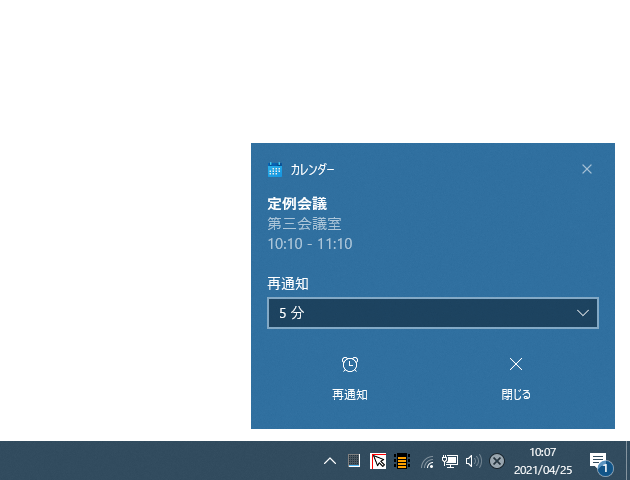Viewport: 630px width, 480px height.
Task: Click the カレンダー app name in notification header
Action: (313, 170)
